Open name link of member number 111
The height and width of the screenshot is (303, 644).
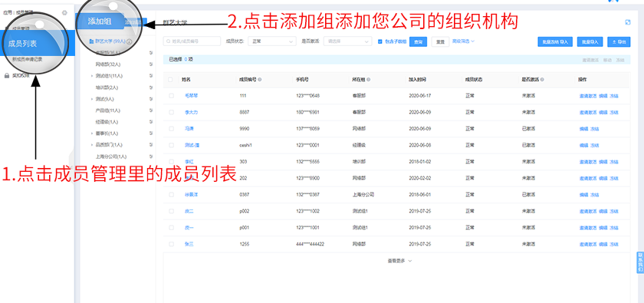191,96
